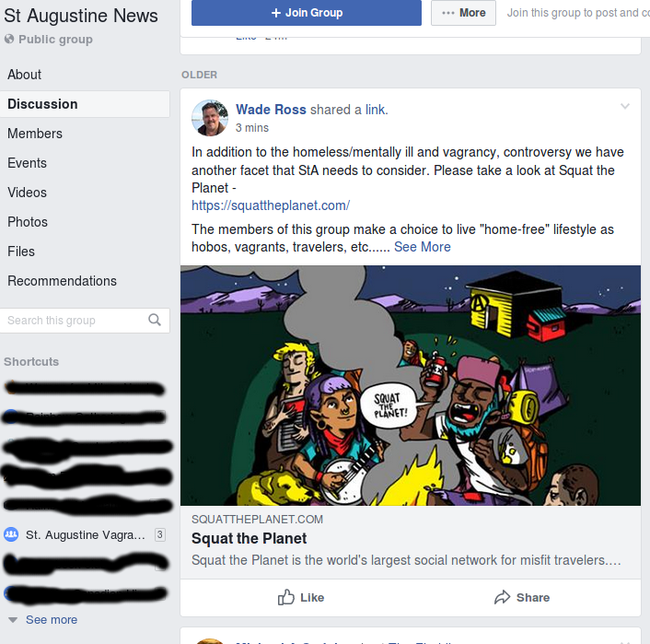The image size is (650, 644).
Task: Expand shortcuts with See more
Action: pos(52,619)
